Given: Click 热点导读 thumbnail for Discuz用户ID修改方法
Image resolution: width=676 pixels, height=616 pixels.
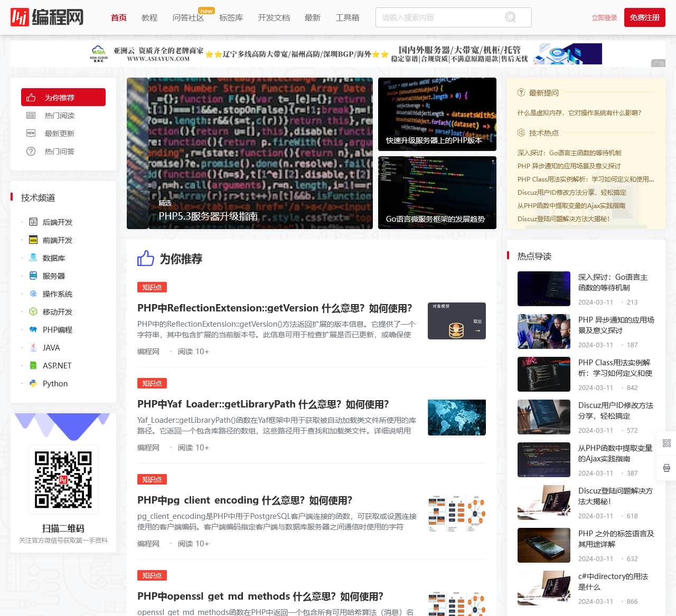Looking at the screenshot, I should [544, 417].
